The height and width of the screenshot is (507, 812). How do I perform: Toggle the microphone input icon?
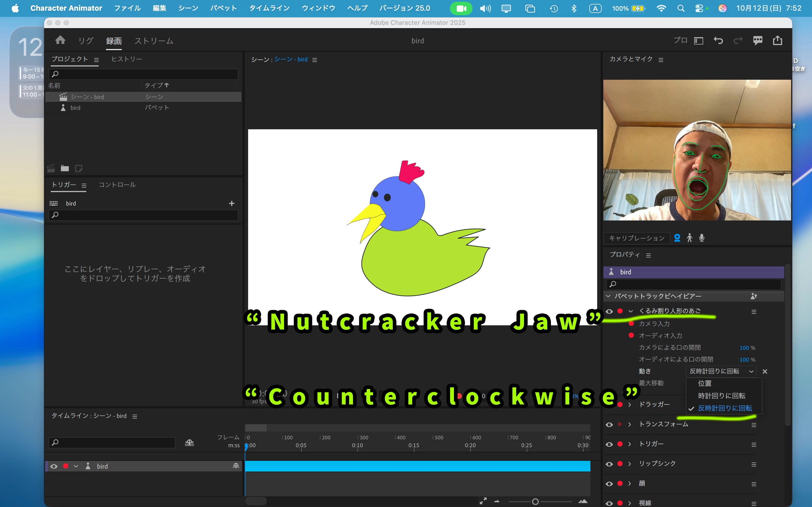[x=701, y=238]
